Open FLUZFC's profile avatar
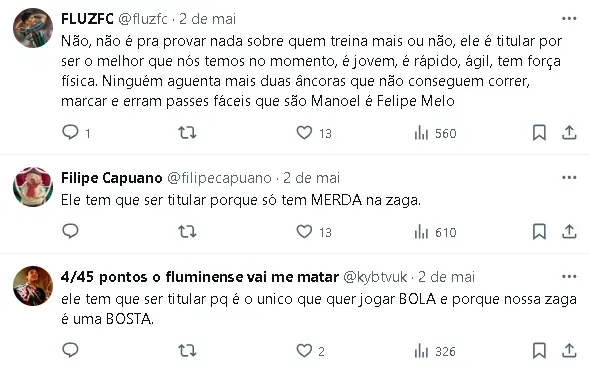590x372 pixels. click(33, 28)
